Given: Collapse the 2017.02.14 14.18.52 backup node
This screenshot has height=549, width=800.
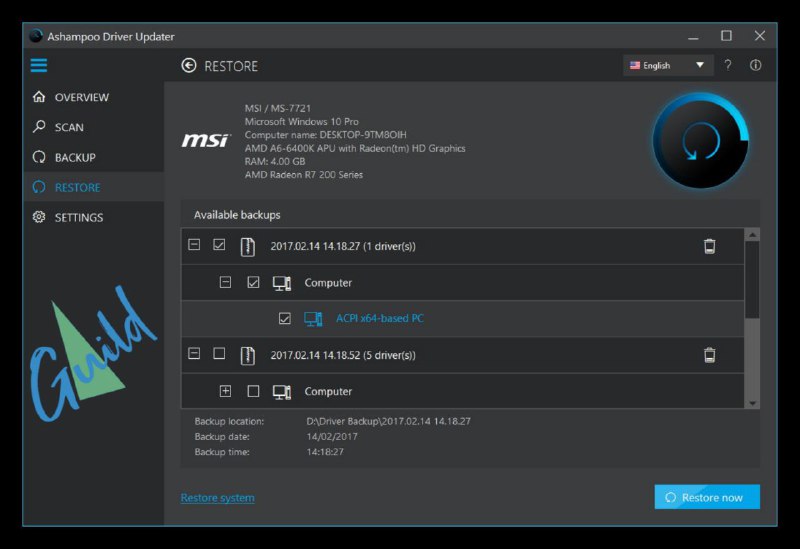Looking at the screenshot, I should click(194, 353).
